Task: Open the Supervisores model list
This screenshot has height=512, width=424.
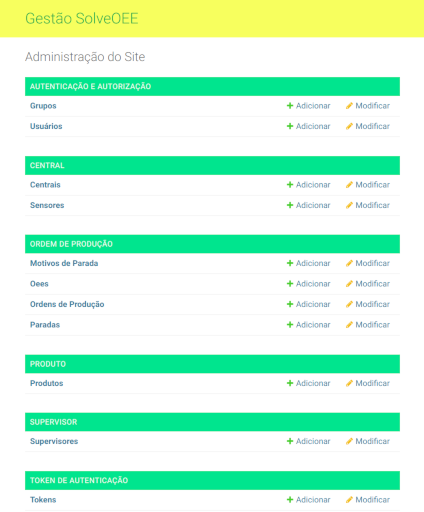Action: pos(54,441)
